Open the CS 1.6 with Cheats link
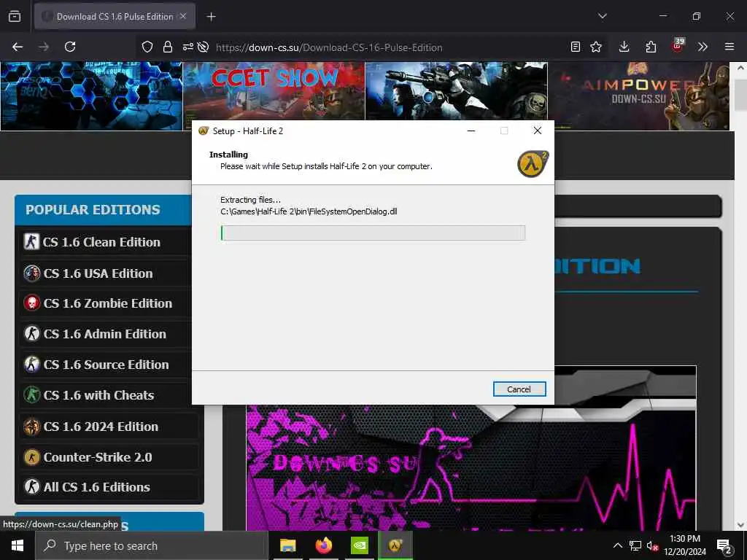Viewport: 747px width, 560px height. tap(98, 395)
